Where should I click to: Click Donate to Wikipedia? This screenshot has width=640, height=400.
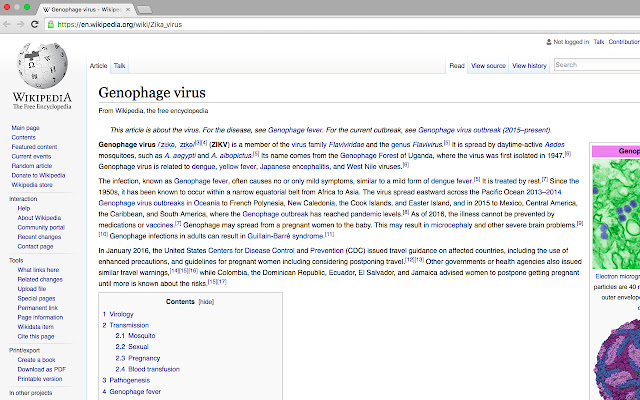pyautogui.click(x=38, y=175)
